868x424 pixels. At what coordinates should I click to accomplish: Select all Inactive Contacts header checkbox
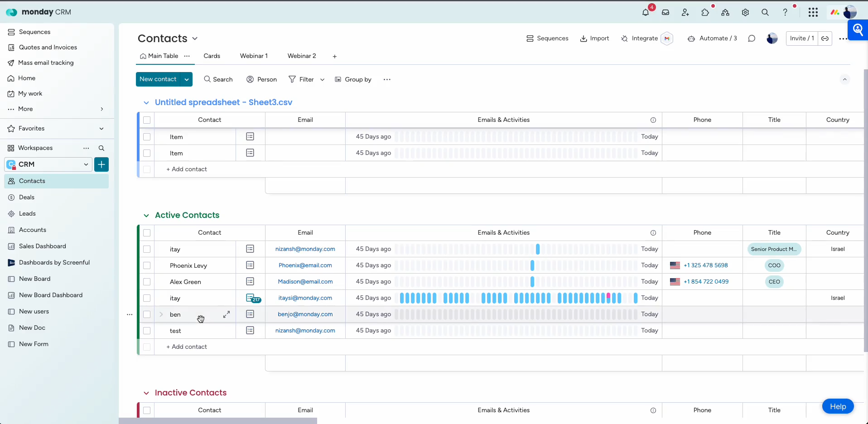[x=147, y=410]
